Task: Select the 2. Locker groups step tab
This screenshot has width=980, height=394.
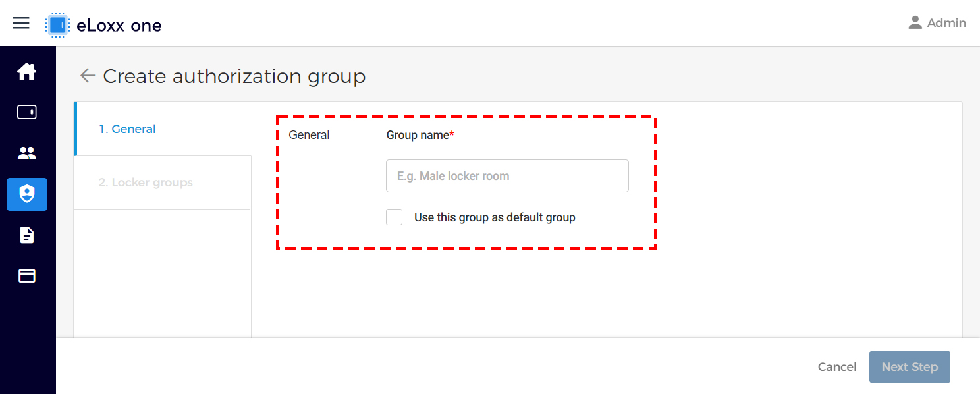Action: [x=163, y=183]
